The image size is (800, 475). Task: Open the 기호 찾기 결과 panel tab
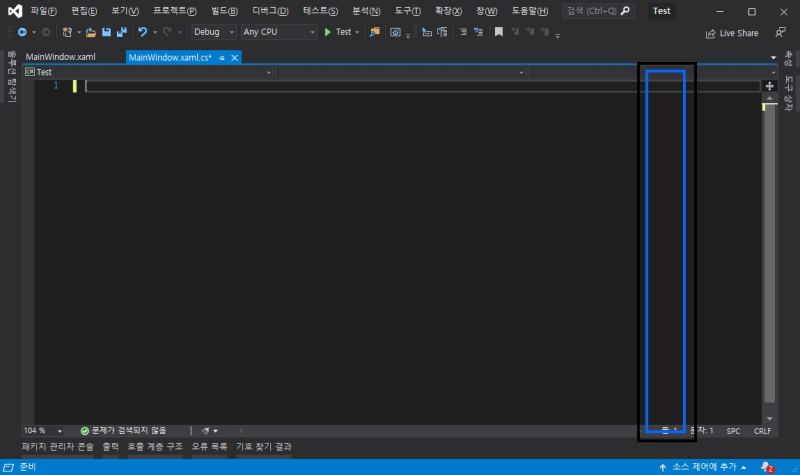pos(264,446)
